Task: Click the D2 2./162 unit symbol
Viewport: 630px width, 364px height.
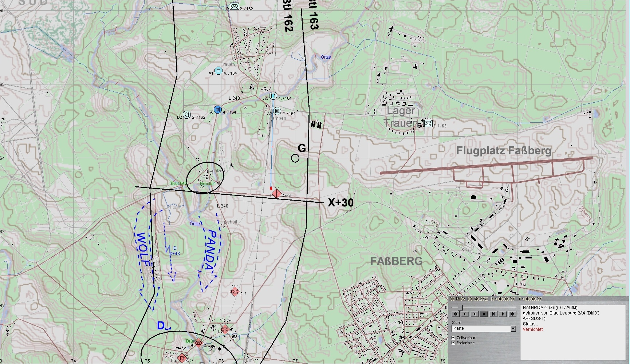Action: [187, 115]
